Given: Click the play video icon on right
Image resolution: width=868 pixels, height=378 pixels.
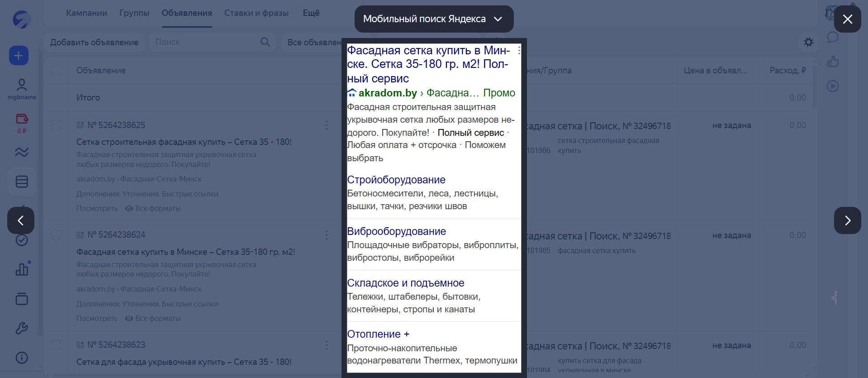Looking at the screenshot, I should [x=833, y=86].
